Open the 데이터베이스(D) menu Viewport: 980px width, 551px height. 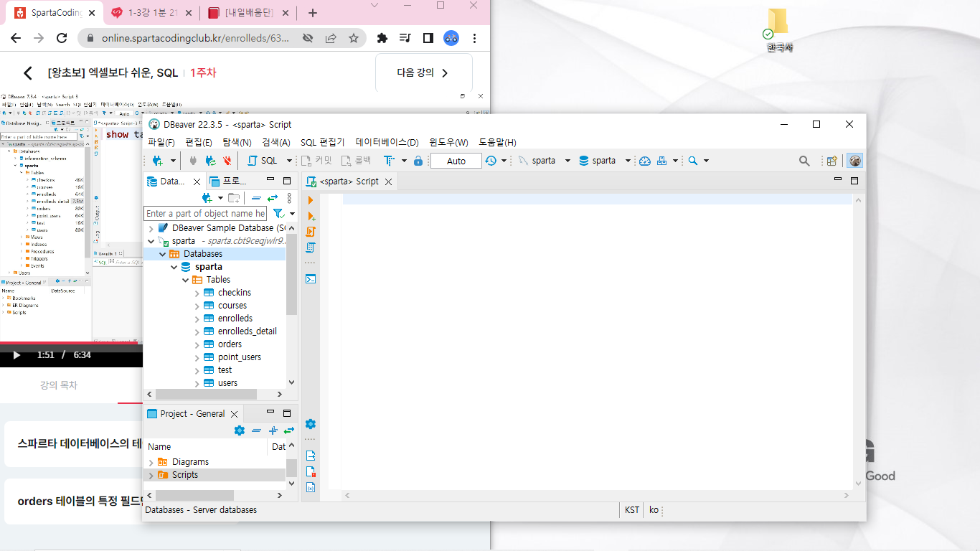(x=387, y=142)
